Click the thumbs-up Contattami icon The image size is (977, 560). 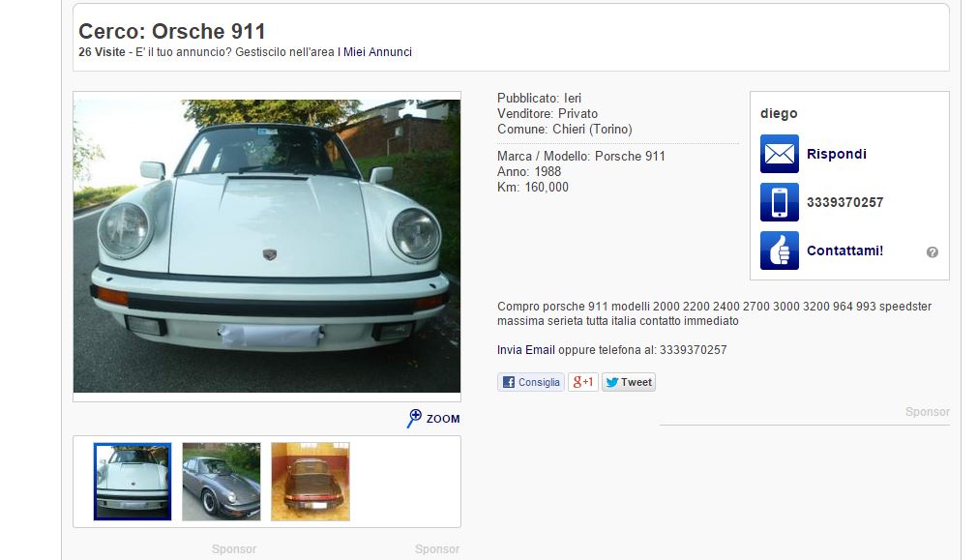click(779, 251)
